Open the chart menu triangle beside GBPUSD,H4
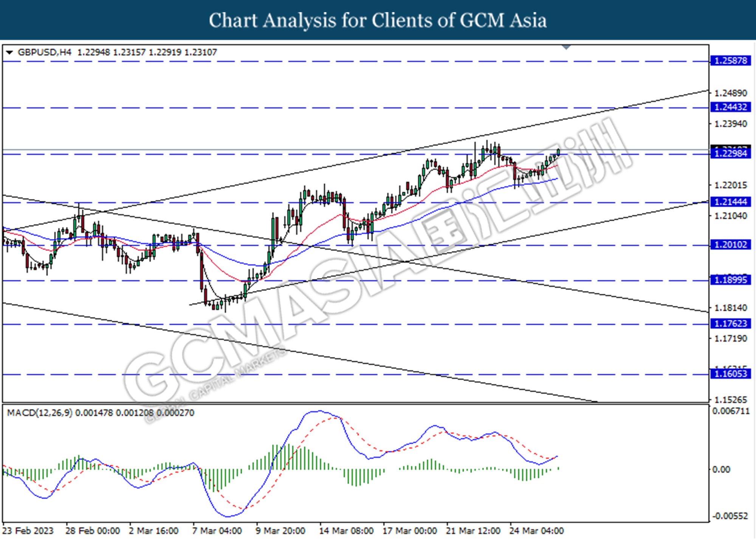Viewport: 756px width, 540px height. coord(9,52)
